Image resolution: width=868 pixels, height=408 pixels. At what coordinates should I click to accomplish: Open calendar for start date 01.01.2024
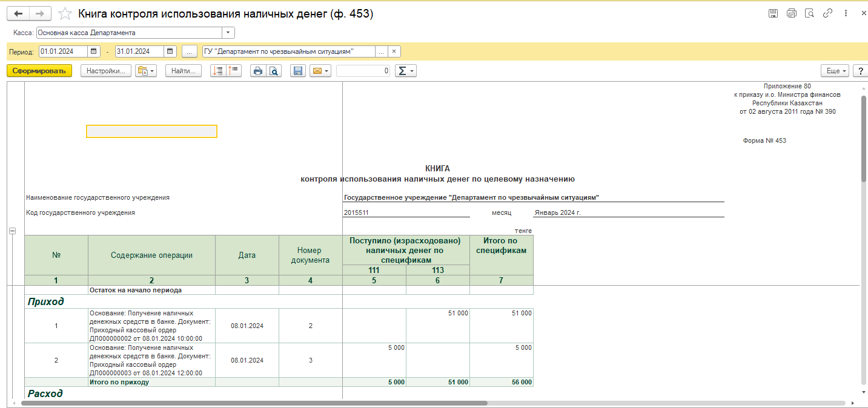(94, 51)
